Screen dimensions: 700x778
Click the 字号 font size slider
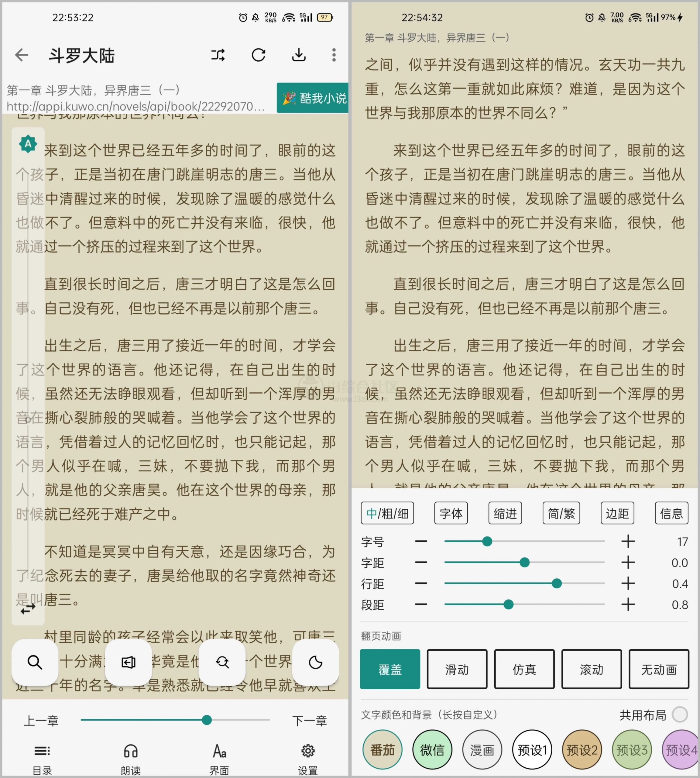point(525,541)
